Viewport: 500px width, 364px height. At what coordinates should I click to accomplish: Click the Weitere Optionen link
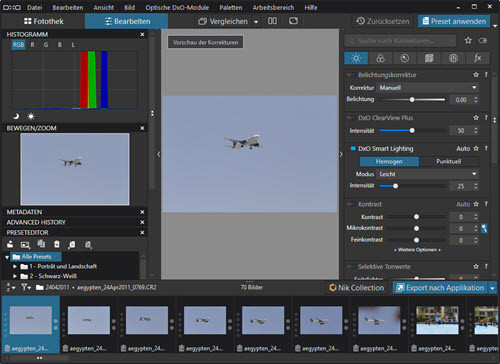(417, 250)
